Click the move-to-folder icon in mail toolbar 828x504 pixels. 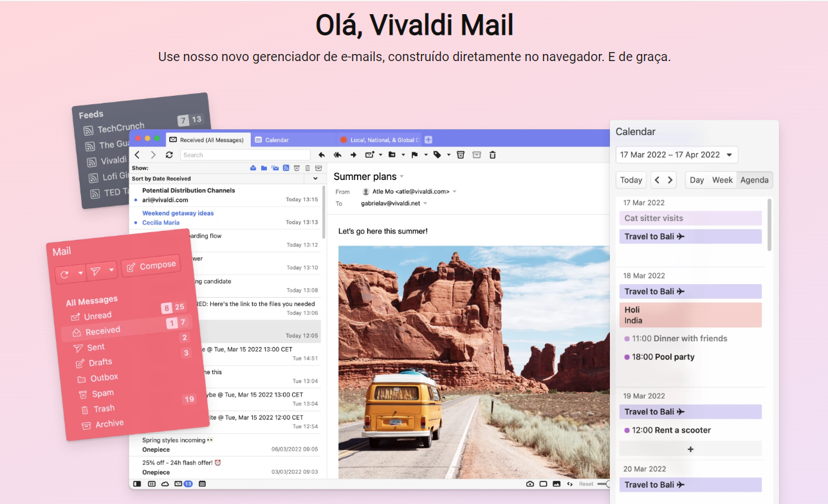point(392,155)
